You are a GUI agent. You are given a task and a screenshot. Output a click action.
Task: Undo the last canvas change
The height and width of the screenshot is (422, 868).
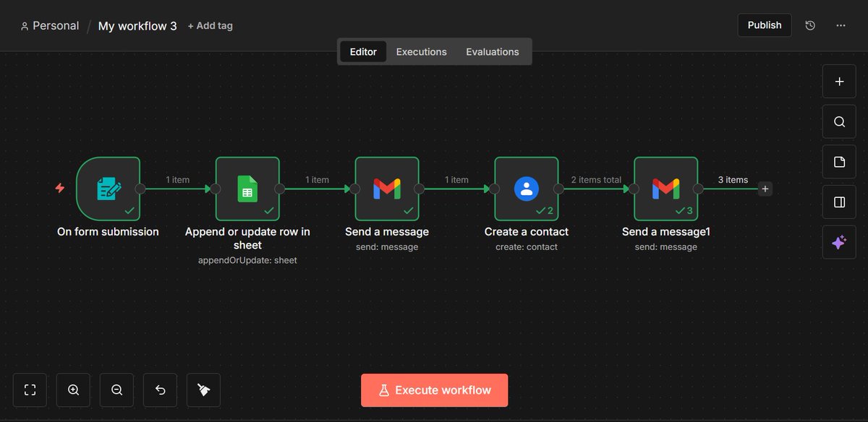(x=160, y=390)
